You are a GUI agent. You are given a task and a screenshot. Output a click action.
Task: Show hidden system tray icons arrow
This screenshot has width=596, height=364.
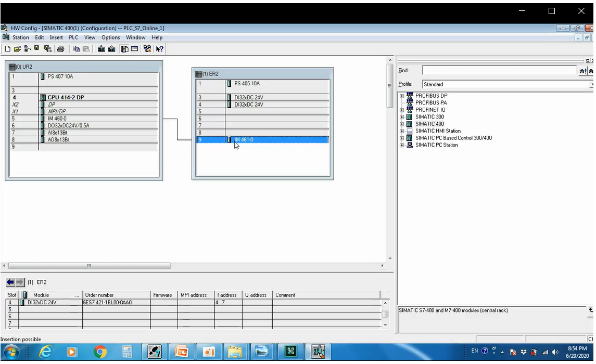tap(502, 352)
